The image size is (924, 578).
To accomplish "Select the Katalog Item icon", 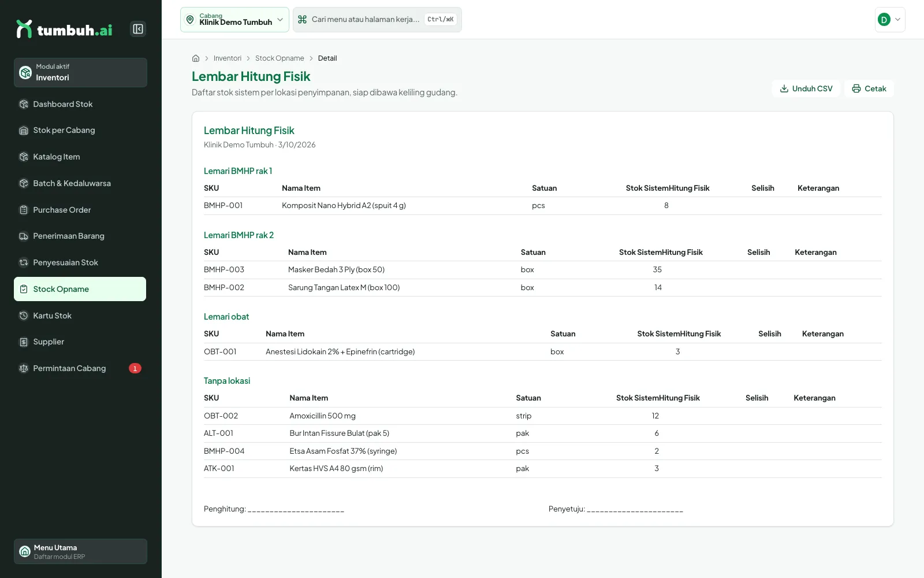I will click(x=24, y=157).
